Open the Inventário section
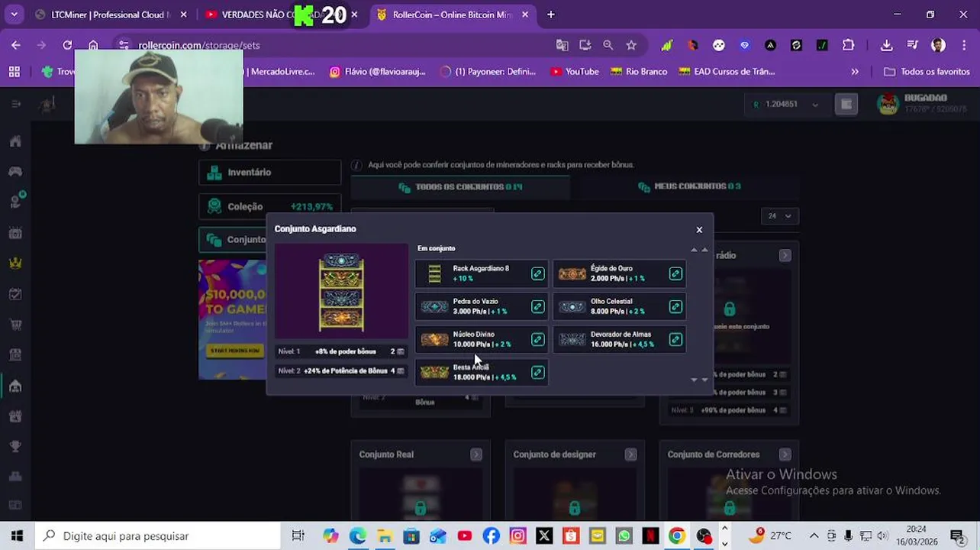The image size is (980, 550). pyautogui.click(x=269, y=172)
